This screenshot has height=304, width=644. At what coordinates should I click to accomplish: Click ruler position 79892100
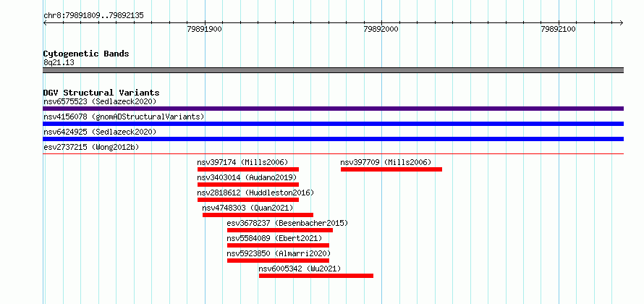click(558, 29)
